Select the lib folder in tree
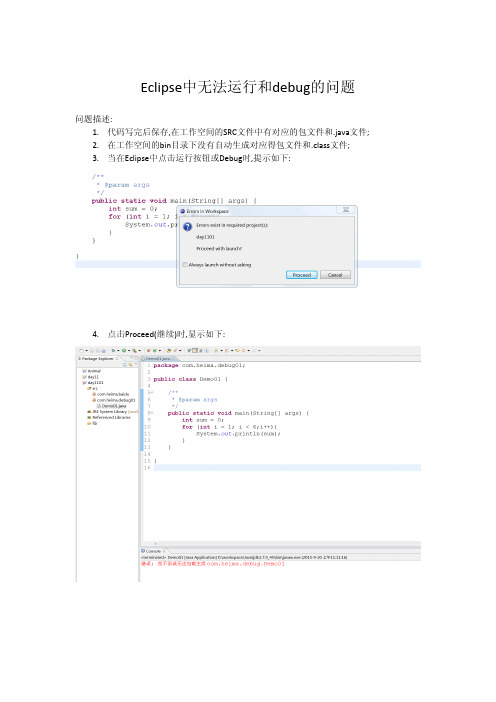The height and width of the screenshot is (702, 496). click(92, 423)
